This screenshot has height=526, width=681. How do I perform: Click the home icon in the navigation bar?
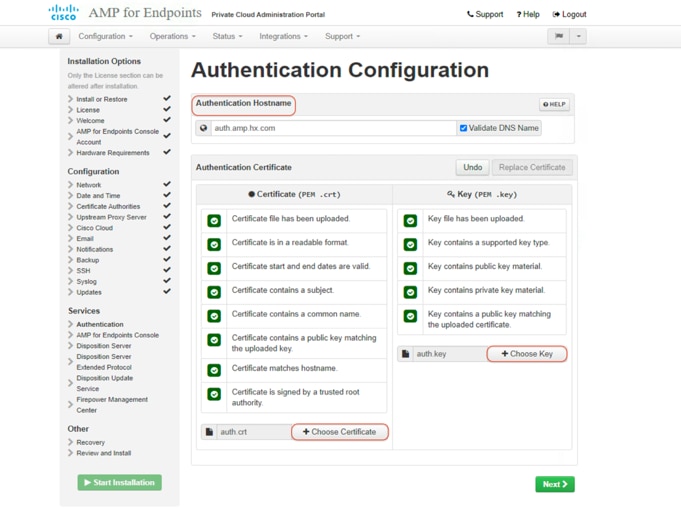point(59,36)
